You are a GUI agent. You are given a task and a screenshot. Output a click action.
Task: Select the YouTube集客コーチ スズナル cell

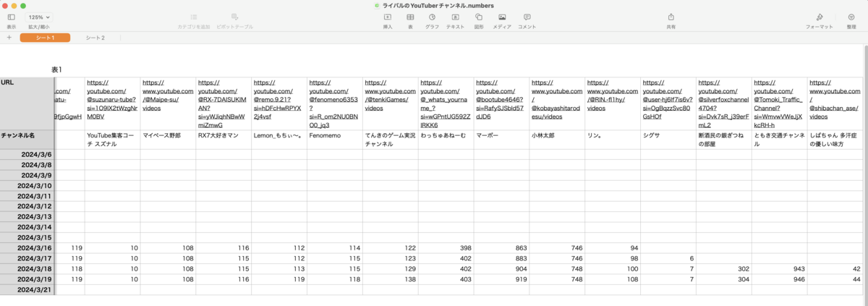112,140
